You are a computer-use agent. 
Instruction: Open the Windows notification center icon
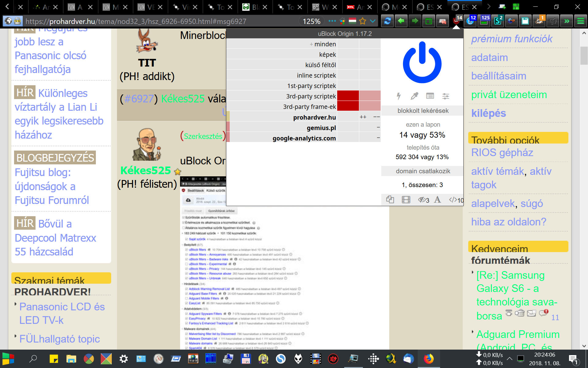pos(573,359)
